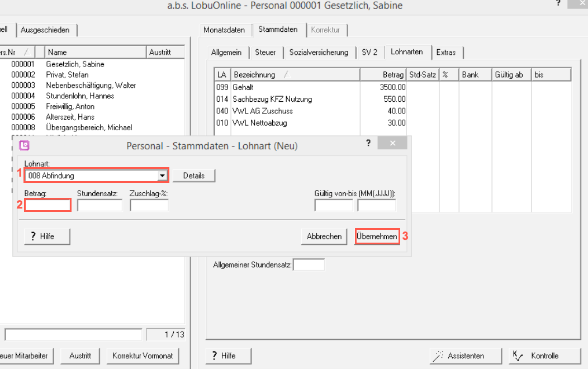Click the 550.00 amount for Sachbezug KFZ Nutzung
This screenshot has height=369, width=588.
395,100
